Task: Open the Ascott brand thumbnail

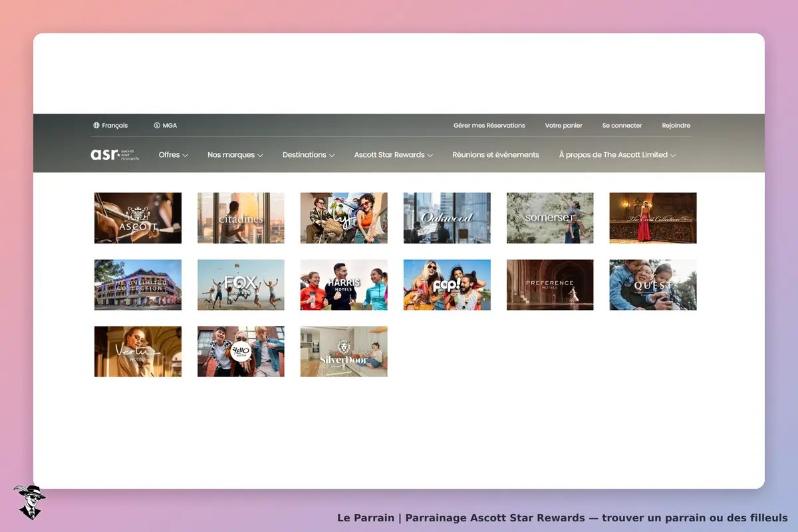Action: [138, 218]
